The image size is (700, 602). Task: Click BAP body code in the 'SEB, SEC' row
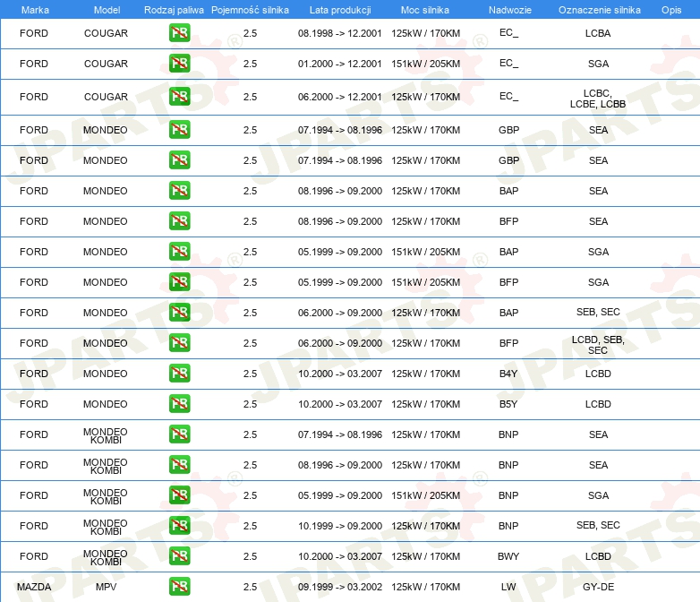point(508,313)
